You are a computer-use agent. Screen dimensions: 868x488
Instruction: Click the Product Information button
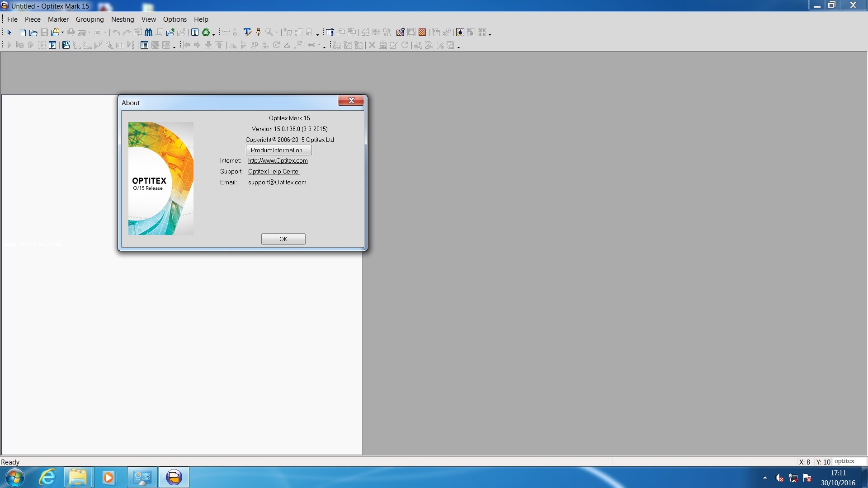tap(278, 150)
